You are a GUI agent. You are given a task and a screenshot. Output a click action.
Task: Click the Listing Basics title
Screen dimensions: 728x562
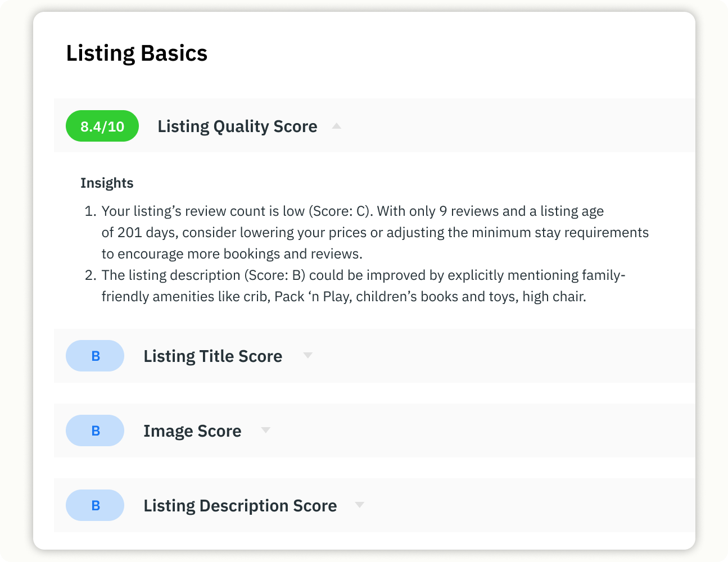tap(137, 53)
